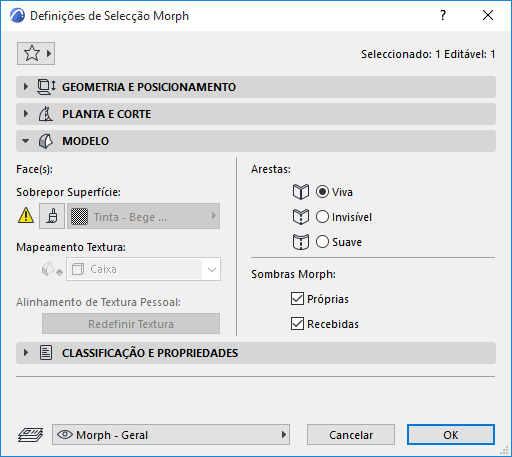Click the Geometria e Posicionamento panel icon

pos(46,87)
